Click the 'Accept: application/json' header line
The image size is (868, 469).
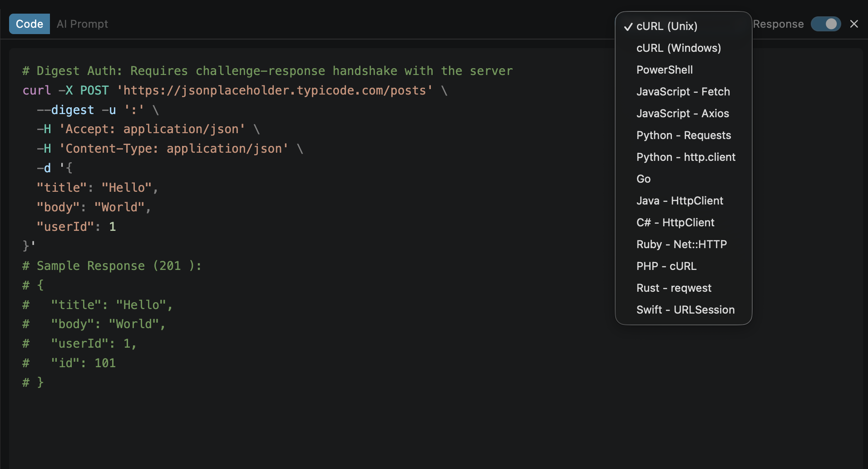148,129
